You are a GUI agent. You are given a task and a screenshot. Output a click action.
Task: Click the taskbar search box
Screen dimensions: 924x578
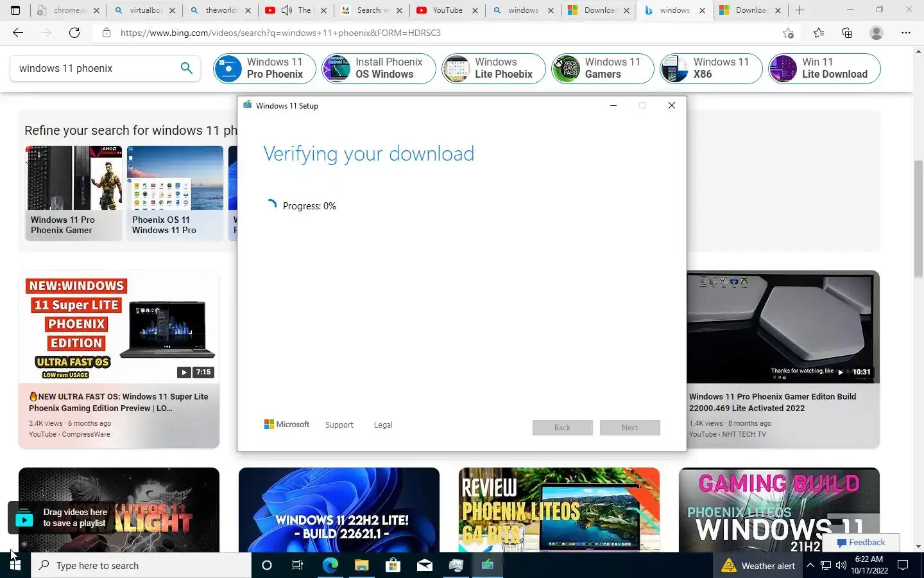[141, 565]
